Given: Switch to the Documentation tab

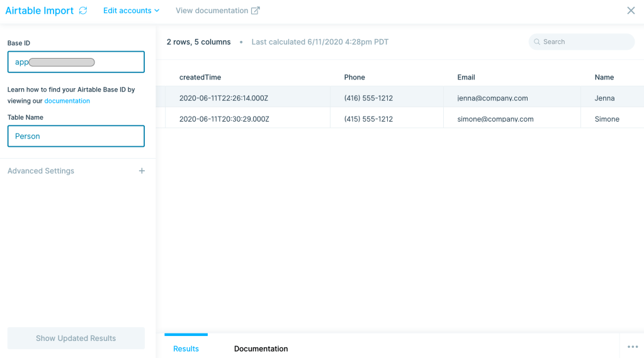Looking at the screenshot, I should pos(261,349).
